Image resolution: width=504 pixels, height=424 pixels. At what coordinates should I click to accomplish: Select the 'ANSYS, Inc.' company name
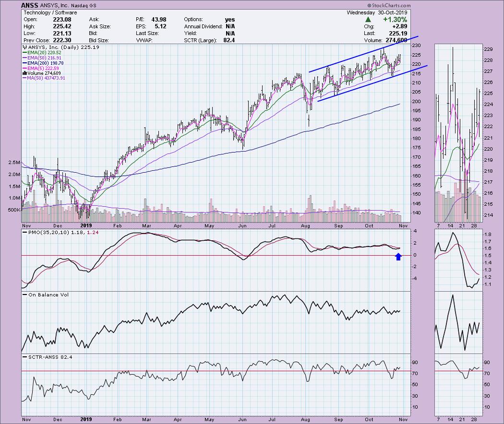click(54, 5)
